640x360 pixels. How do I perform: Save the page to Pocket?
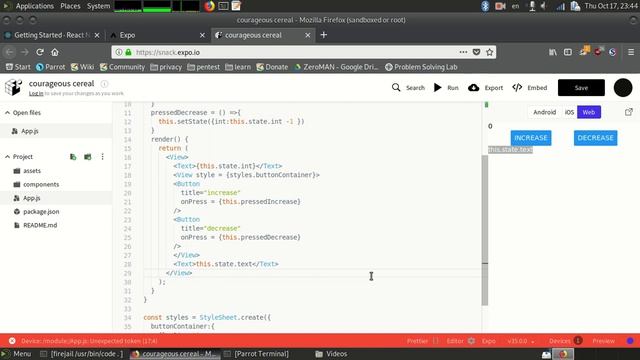click(x=476, y=52)
